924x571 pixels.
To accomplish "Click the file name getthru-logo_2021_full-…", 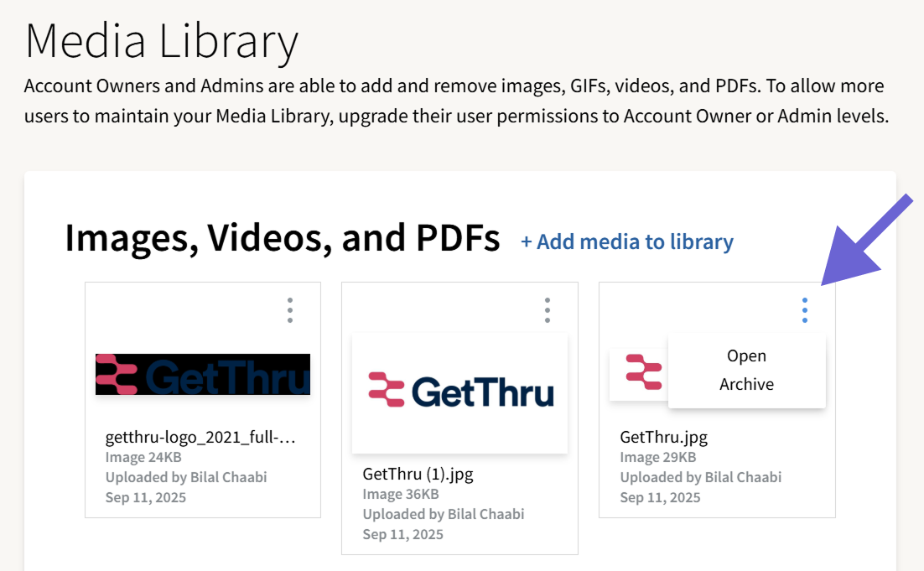I will [x=200, y=437].
